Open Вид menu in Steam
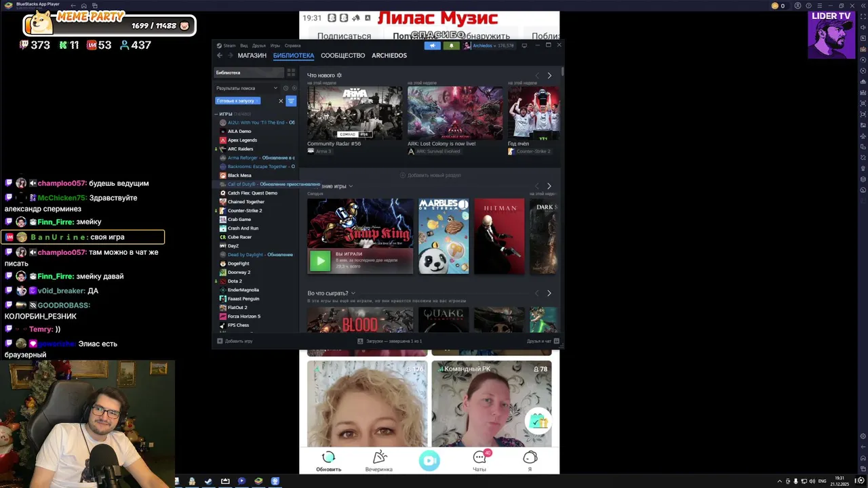Viewport: 868px width, 488px height. (244, 45)
